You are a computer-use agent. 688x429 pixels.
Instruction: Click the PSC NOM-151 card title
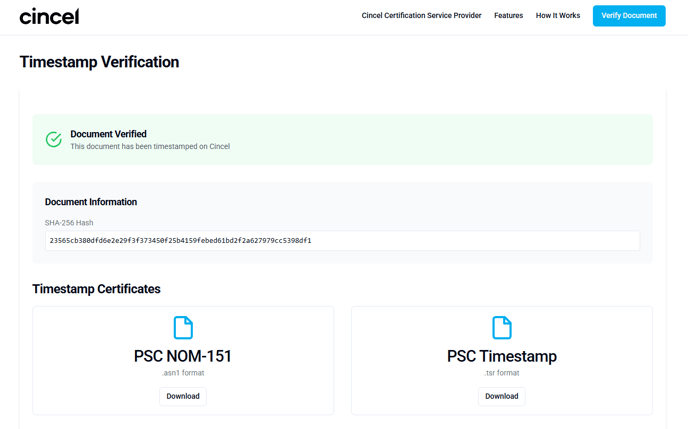pyautogui.click(x=183, y=356)
